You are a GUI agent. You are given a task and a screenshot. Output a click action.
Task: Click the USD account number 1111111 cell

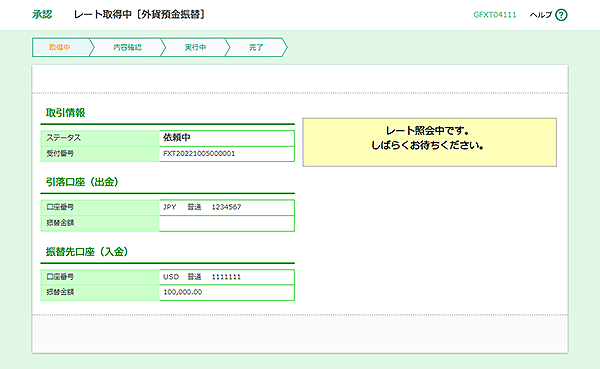tap(227, 277)
